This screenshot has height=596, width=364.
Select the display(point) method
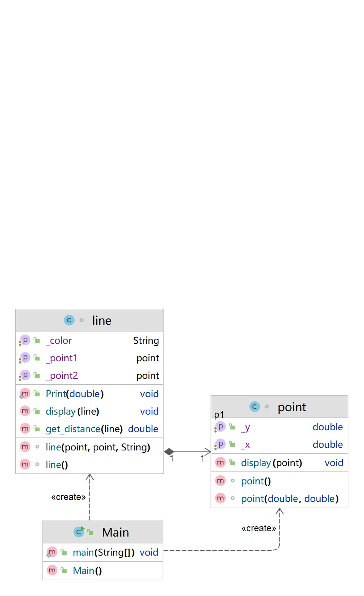click(x=271, y=463)
